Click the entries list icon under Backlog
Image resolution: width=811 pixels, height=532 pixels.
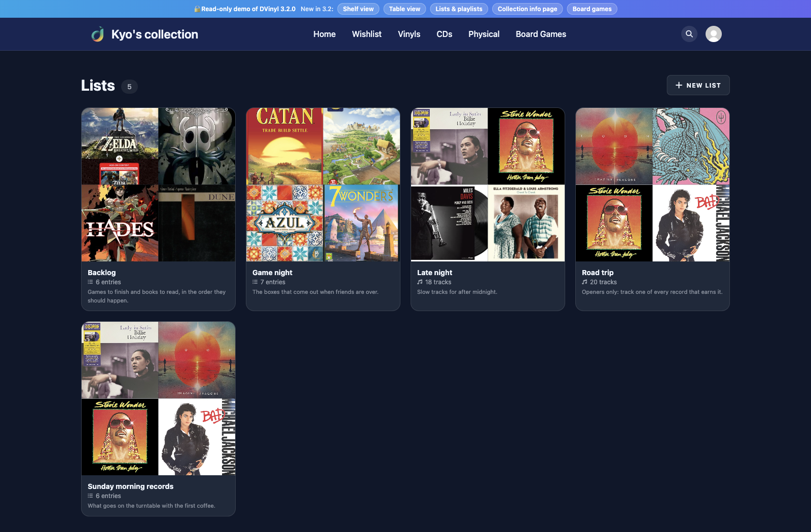point(90,282)
